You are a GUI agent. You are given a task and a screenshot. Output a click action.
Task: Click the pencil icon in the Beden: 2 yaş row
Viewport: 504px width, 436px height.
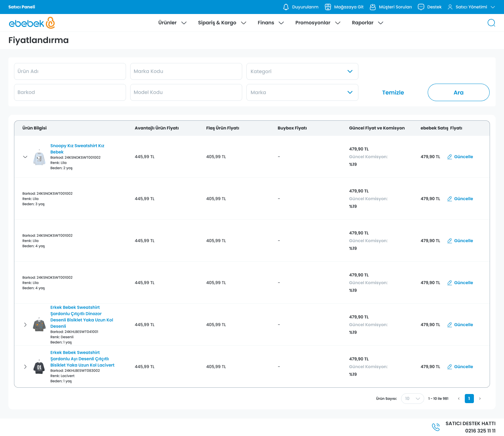450,157
